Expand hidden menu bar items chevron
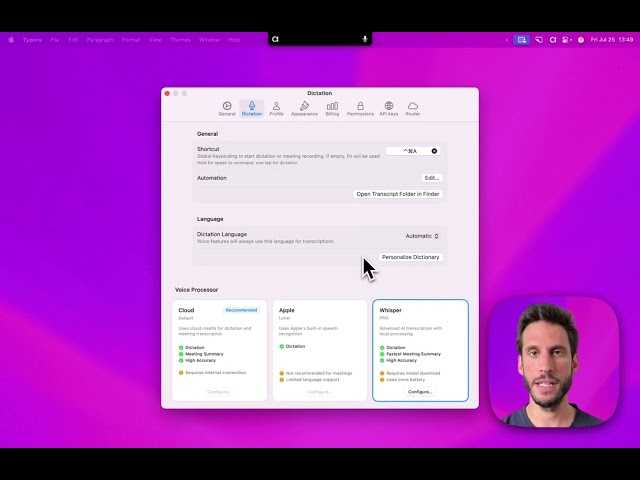The image size is (640, 480). pyautogui.click(x=507, y=40)
